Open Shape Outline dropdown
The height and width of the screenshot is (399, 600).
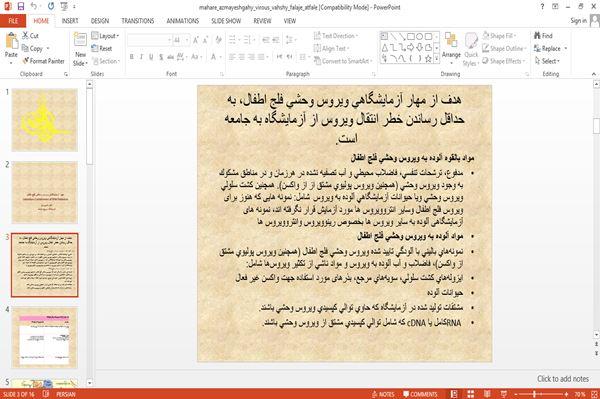(x=504, y=48)
